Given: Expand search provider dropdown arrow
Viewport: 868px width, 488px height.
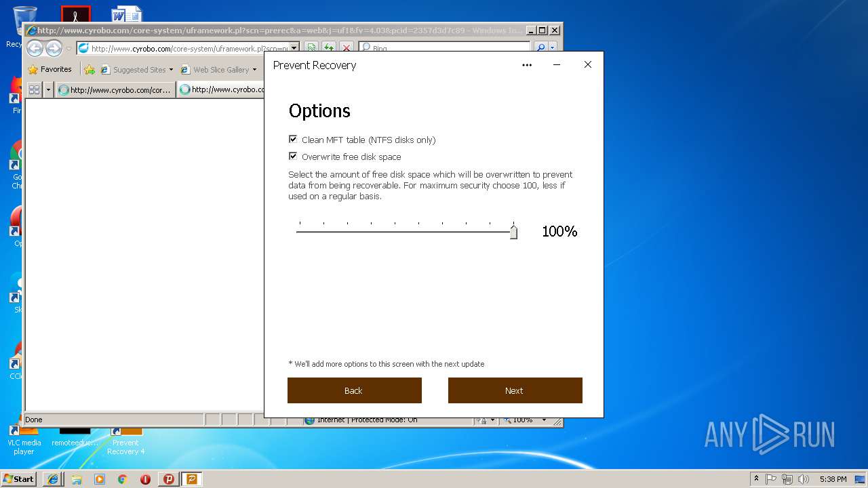Looking at the screenshot, I should [x=553, y=48].
